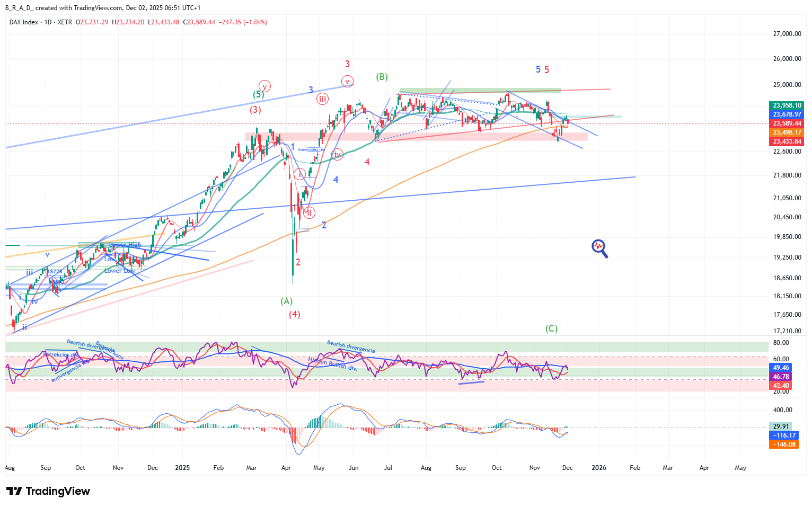Select the green (C) wave label
This screenshot has height=507, width=812.
pyautogui.click(x=551, y=328)
